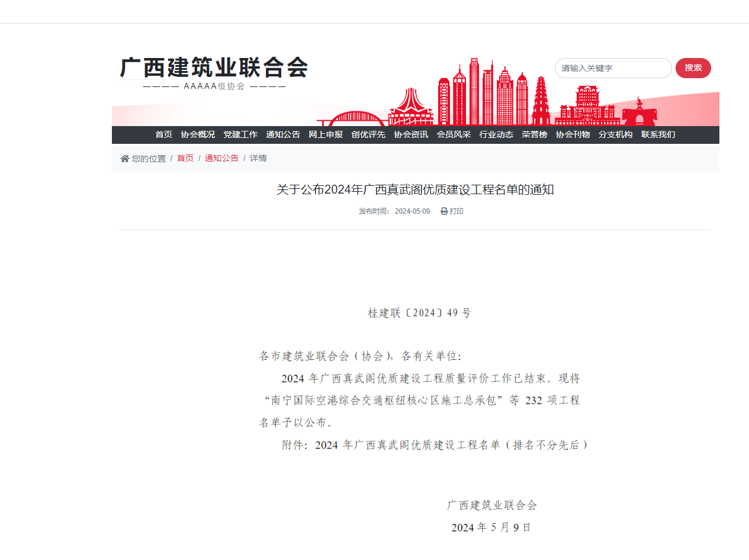Click the printer icon next to 打印
This screenshot has height=560, width=749.
pyautogui.click(x=444, y=211)
